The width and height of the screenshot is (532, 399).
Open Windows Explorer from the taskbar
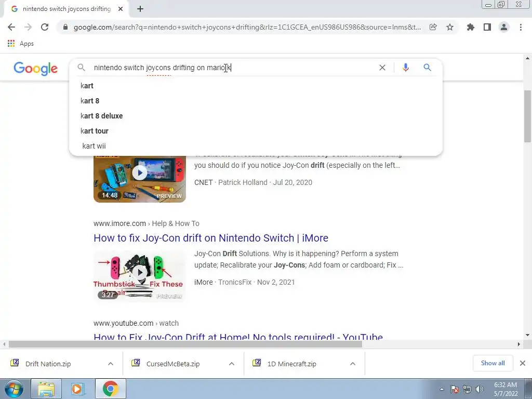coord(46,389)
